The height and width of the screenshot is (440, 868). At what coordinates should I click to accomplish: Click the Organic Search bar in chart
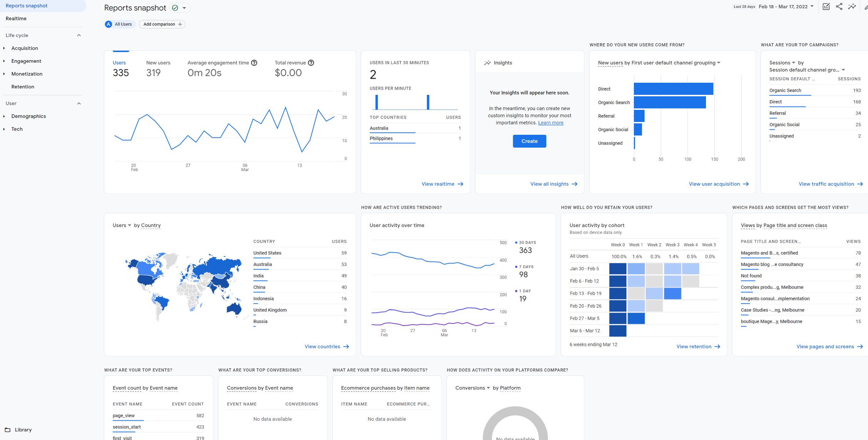click(x=670, y=102)
